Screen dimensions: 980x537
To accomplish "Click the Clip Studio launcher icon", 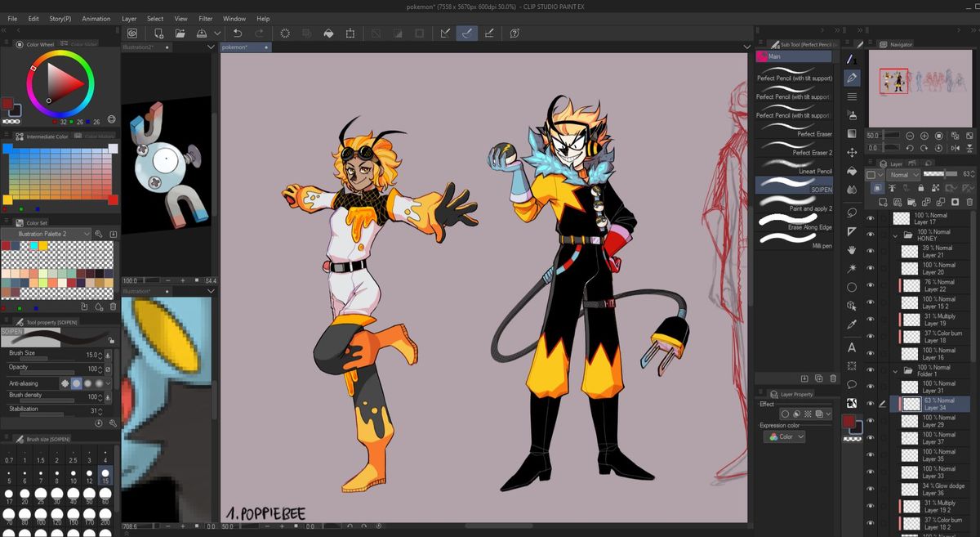I will [x=132, y=34].
